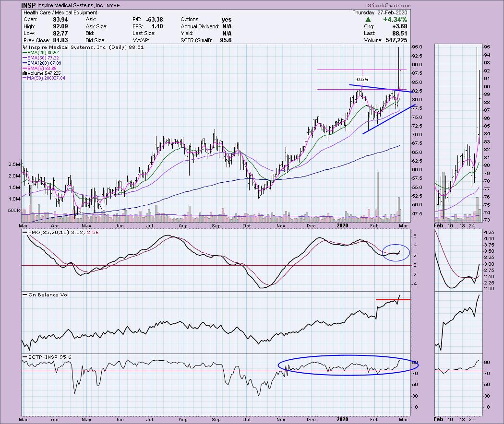Click the Last Size label
Screen dimensions: 504x424
[x=144, y=34]
